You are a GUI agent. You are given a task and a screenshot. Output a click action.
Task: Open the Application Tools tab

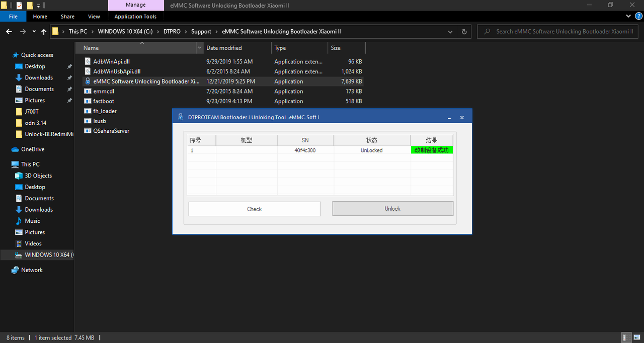click(135, 16)
